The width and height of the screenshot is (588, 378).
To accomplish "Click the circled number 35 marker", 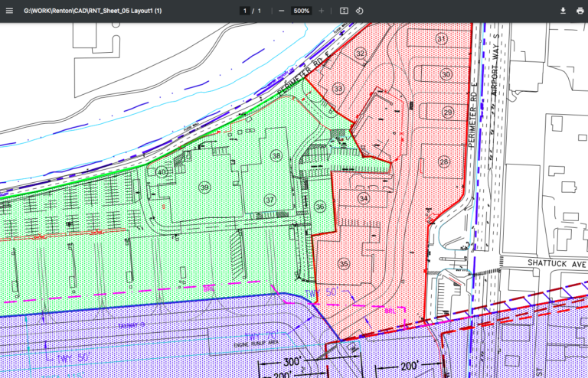I will coord(344,264).
